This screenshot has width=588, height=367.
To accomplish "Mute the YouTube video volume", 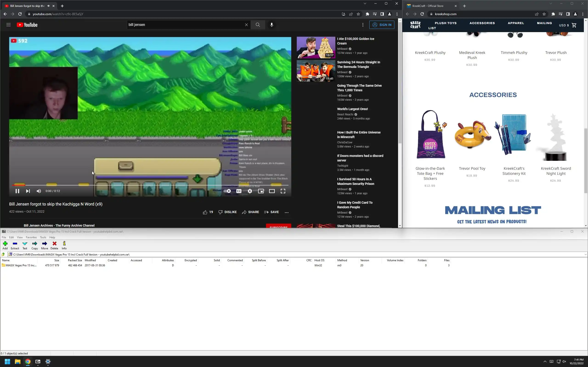I will pyautogui.click(x=39, y=191).
